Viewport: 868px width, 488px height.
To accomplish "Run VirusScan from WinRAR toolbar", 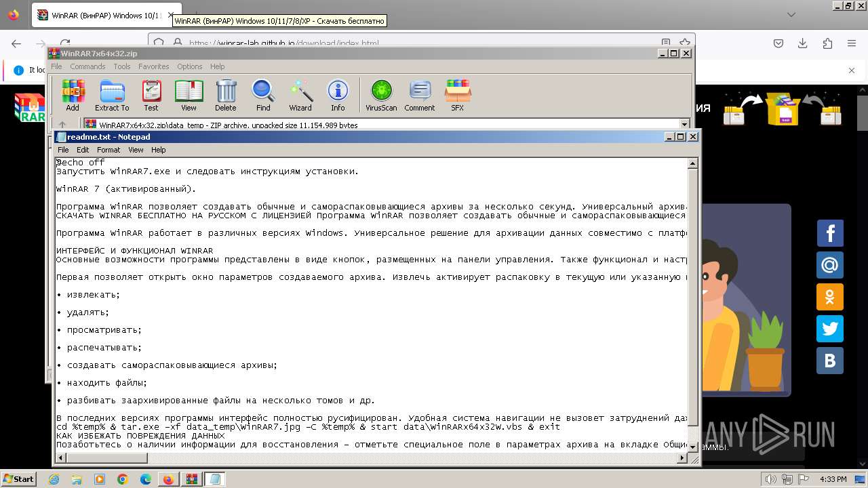I will 381,96.
